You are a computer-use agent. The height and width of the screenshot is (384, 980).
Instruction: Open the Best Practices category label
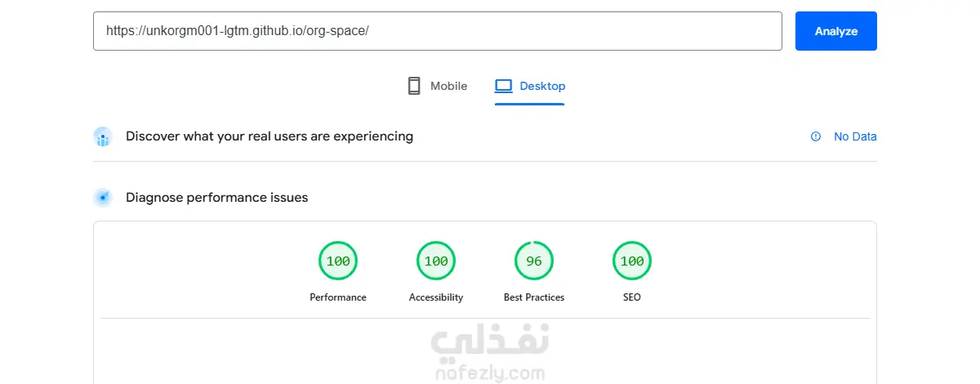(x=534, y=297)
